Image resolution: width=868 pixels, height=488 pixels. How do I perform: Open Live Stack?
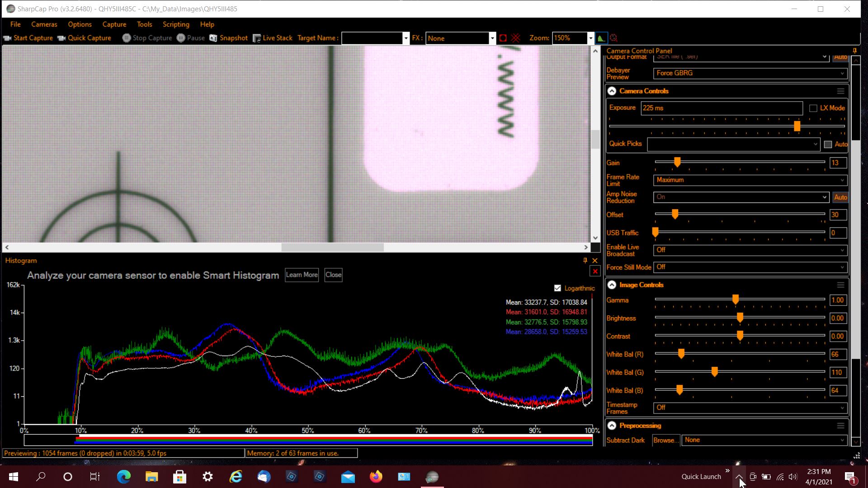click(x=273, y=38)
